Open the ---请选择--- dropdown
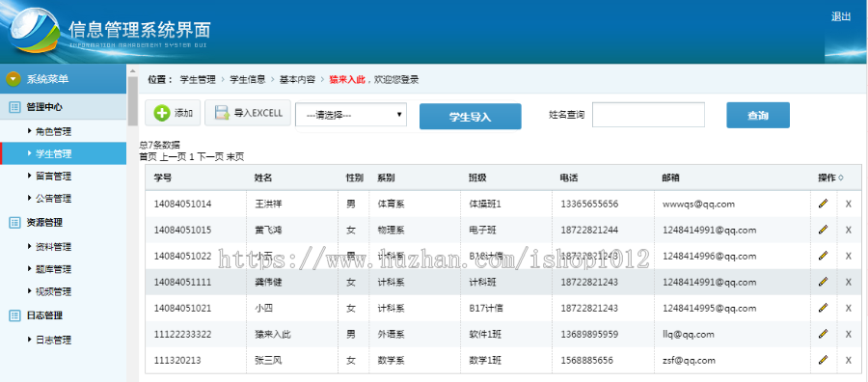The width and height of the screenshot is (868, 382). (x=351, y=115)
